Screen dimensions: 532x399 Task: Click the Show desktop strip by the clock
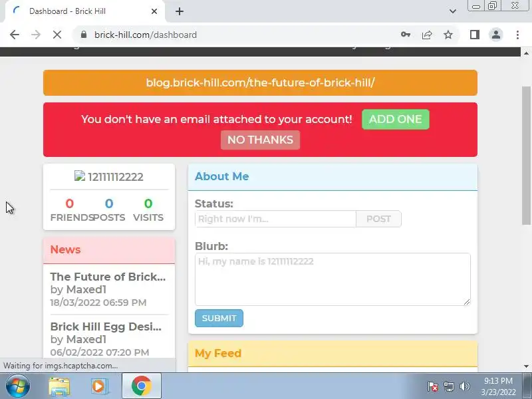527,386
